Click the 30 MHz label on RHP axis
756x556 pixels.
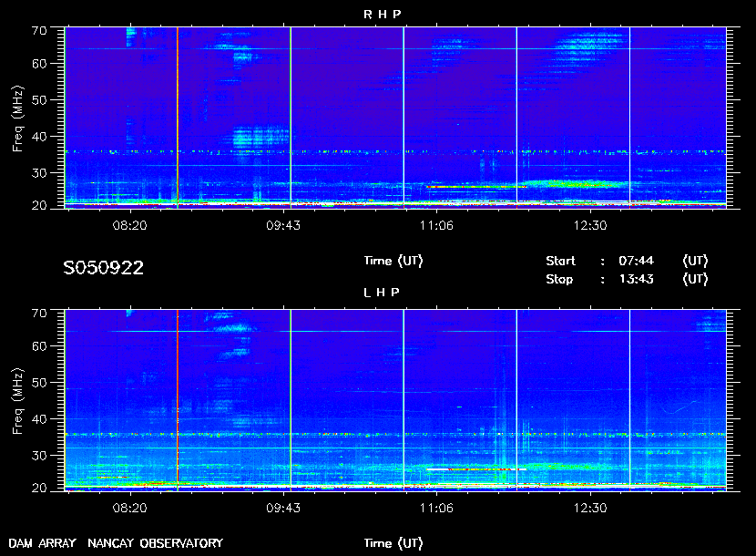click(39, 173)
